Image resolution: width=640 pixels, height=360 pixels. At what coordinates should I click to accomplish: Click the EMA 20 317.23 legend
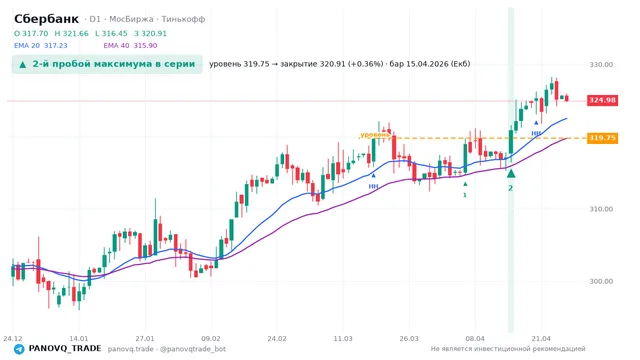(40, 45)
